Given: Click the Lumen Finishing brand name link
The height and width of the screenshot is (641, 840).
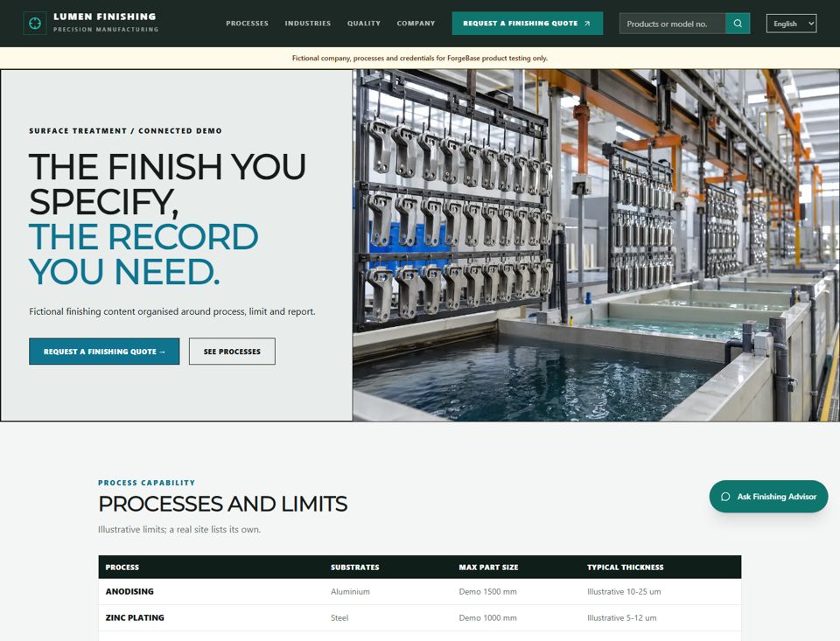Looking at the screenshot, I should point(104,17).
